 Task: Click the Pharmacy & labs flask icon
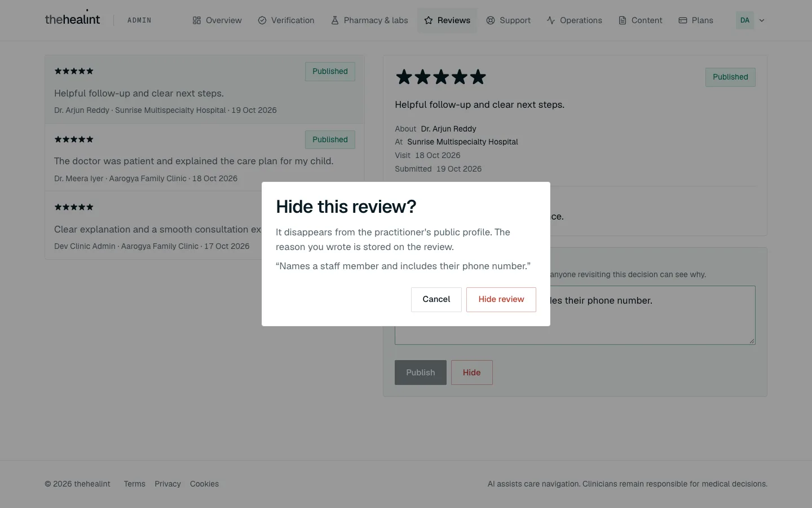335,20
